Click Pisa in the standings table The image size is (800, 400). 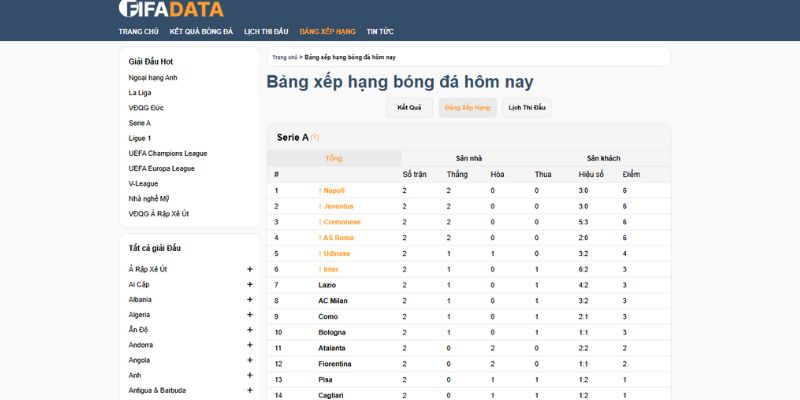pyautogui.click(x=326, y=380)
